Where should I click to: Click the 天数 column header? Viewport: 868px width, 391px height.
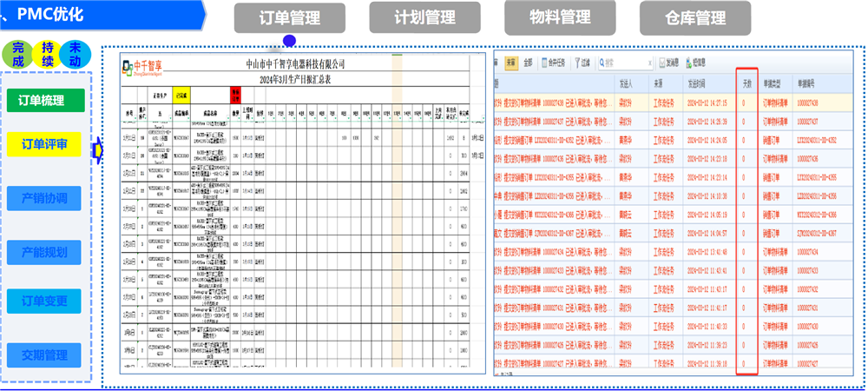click(x=746, y=83)
